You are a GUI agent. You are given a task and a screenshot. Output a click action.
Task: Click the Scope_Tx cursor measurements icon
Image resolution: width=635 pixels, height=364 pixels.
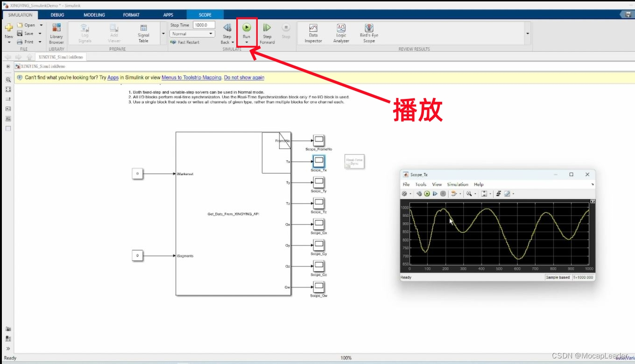coord(507,194)
